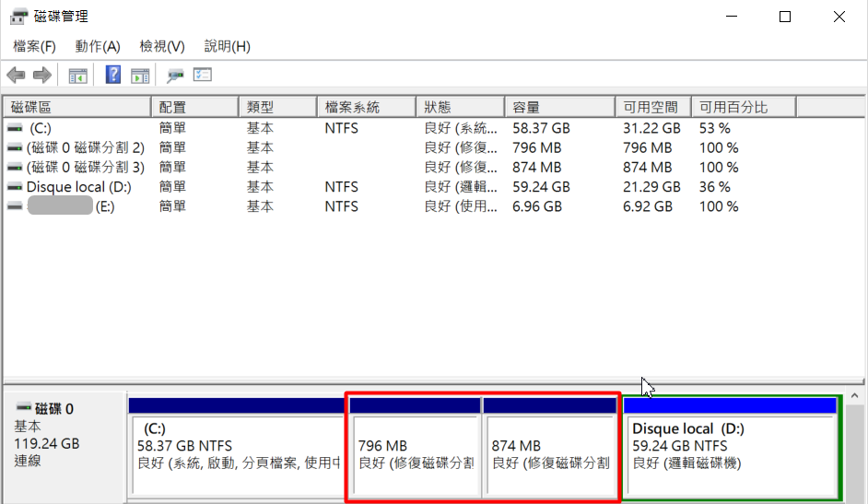Click the lower pane scrollbar up arrow

click(854, 396)
